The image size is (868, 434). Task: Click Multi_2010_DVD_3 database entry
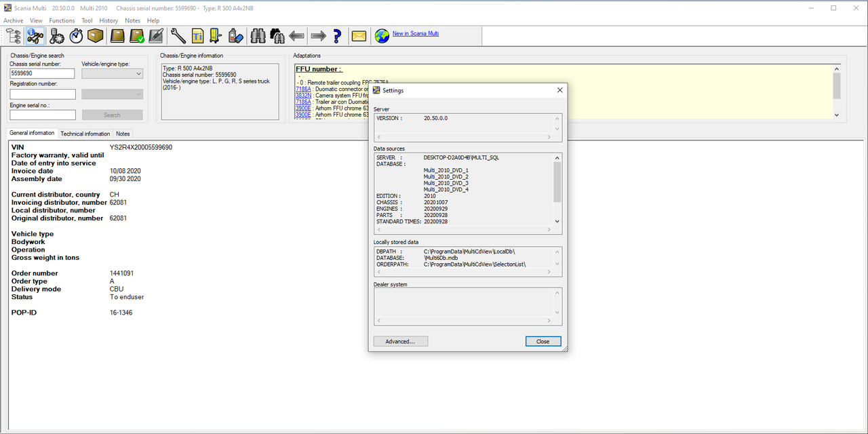click(446, 183)
